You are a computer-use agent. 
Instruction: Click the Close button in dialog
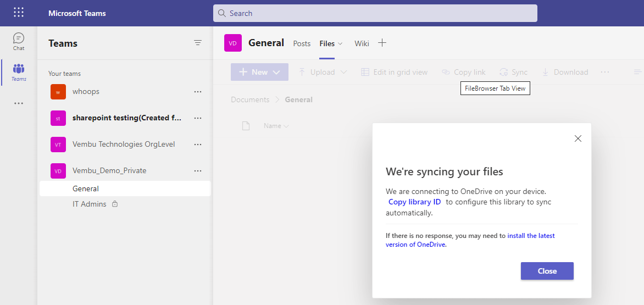(547, 271)
